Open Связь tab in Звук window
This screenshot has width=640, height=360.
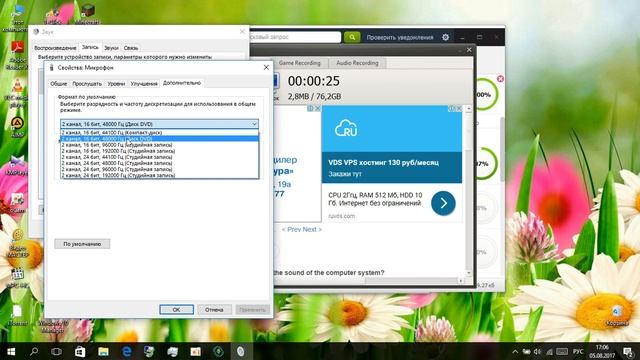click(131, 48)
